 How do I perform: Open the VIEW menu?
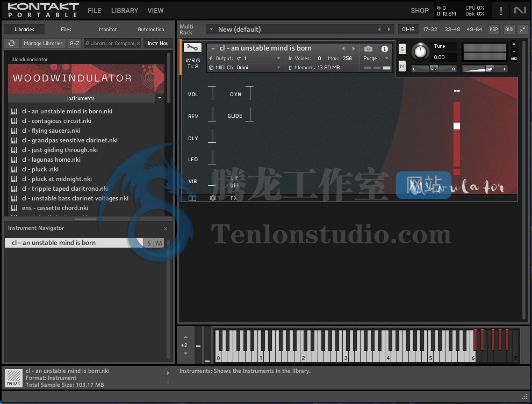(x=155, y=11)
